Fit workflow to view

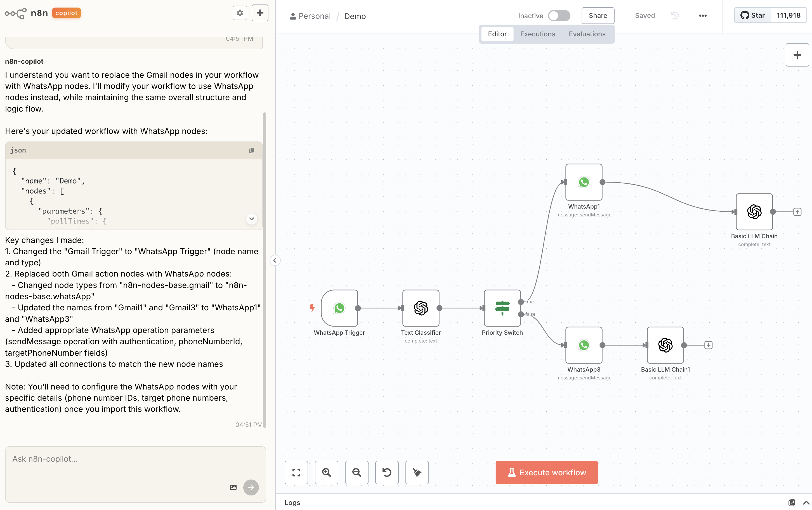tap(296, 473)
